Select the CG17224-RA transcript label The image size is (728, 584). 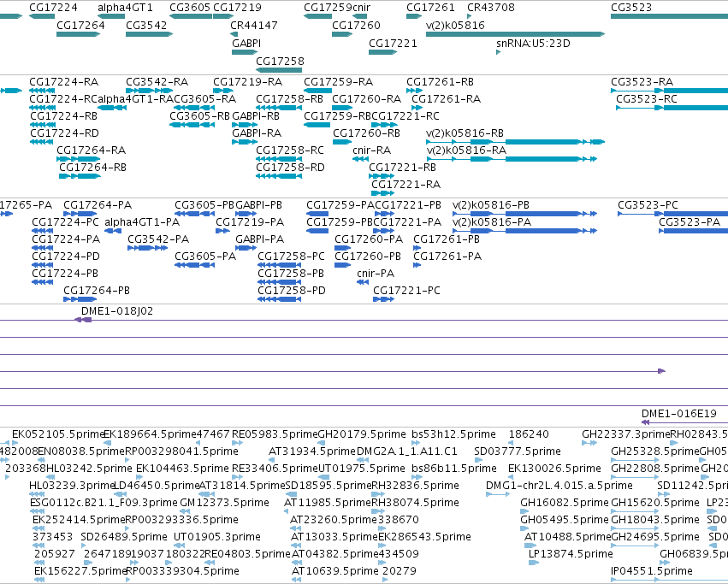click(x=63, y=82)
